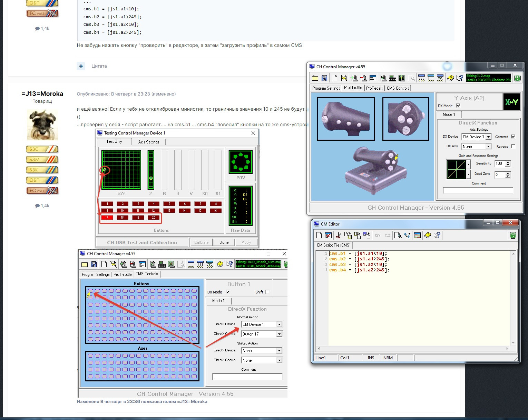The width and height of the screenshot is (528, 420).
Task: Switch to the ProPedals tab
Action: tap(374, 88)
